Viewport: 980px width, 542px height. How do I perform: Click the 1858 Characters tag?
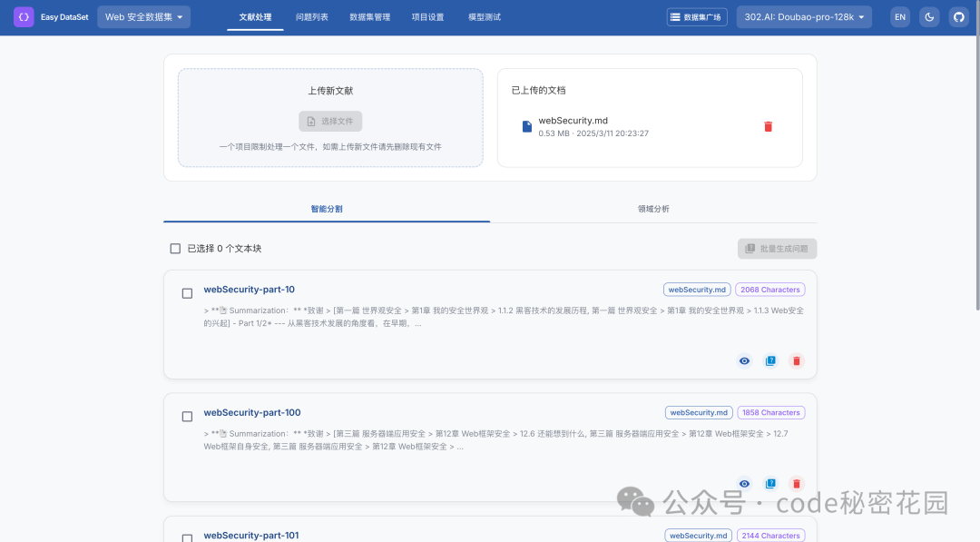click(771, 412)
